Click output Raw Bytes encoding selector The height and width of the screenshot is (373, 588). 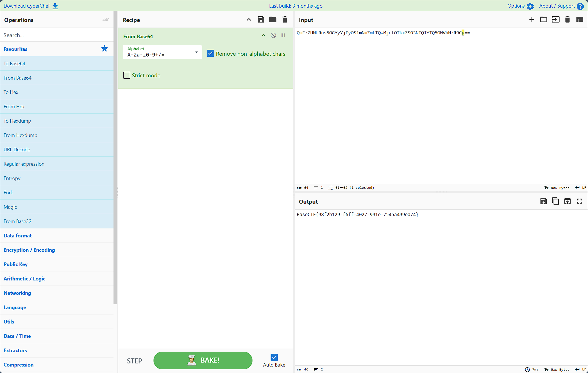(x=557, y=370)
